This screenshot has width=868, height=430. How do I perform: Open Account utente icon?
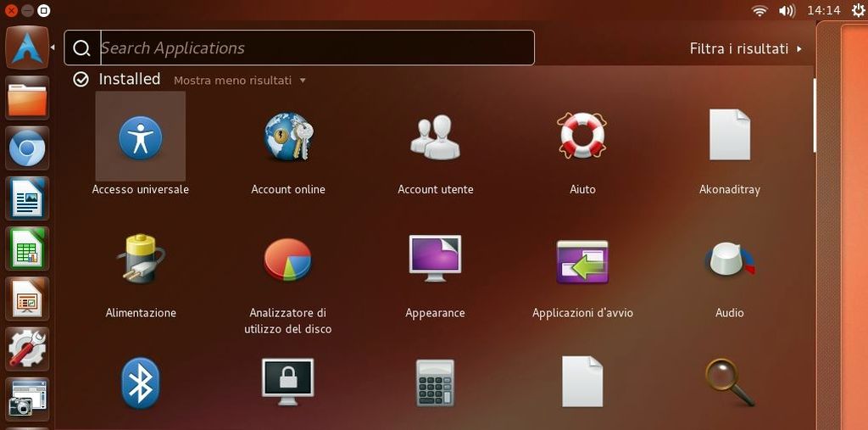[x=435, y=137]
